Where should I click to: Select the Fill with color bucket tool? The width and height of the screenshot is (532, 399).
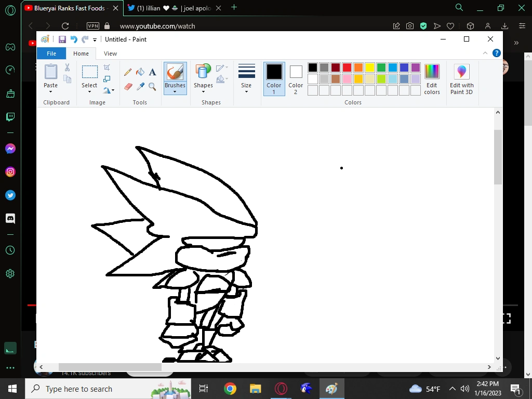[x=140, y=72]
